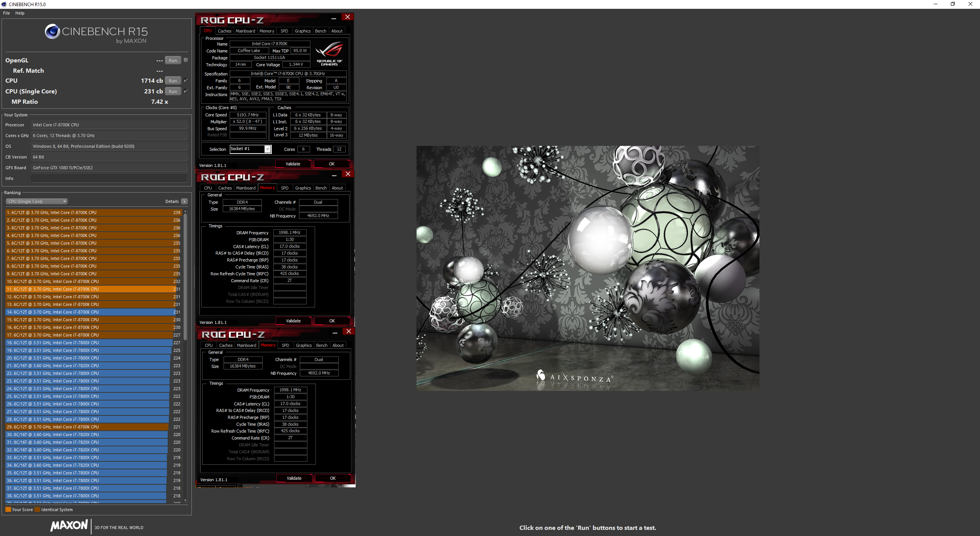Click the rendered AIXSPONZA scene image
980x536 pixels.
click(588, 268)
